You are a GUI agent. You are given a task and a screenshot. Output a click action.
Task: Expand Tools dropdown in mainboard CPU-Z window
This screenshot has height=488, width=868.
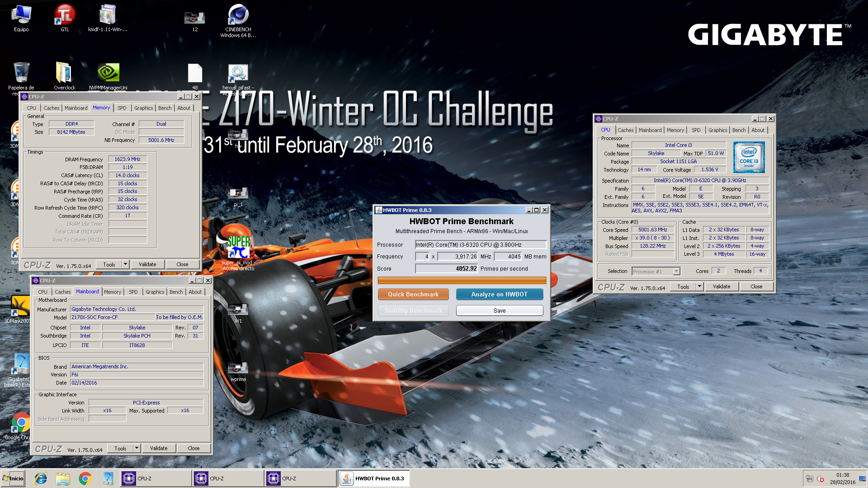point(137,448)
